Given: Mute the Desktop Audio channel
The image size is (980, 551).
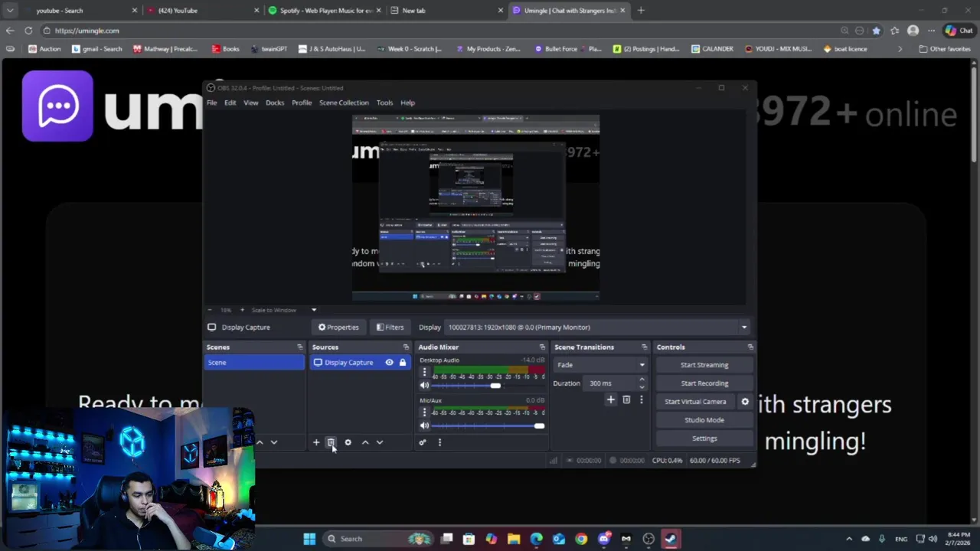Looking at the screenshot, I should 424,386.
